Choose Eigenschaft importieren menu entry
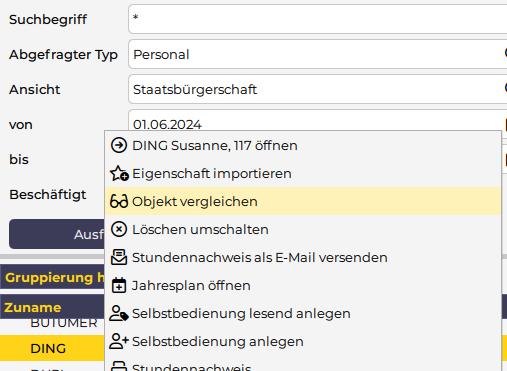 coord(303,173)
